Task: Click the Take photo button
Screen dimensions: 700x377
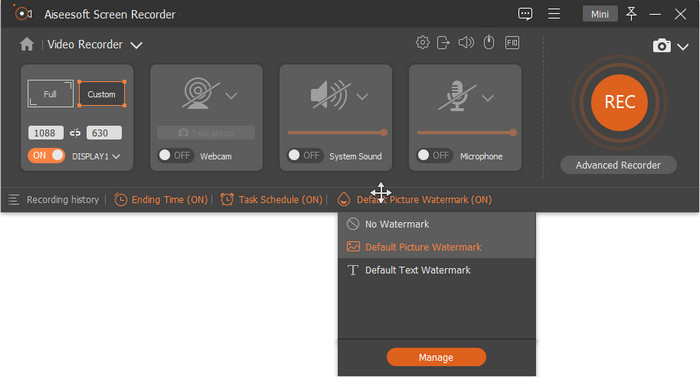Action: point(206,133)
